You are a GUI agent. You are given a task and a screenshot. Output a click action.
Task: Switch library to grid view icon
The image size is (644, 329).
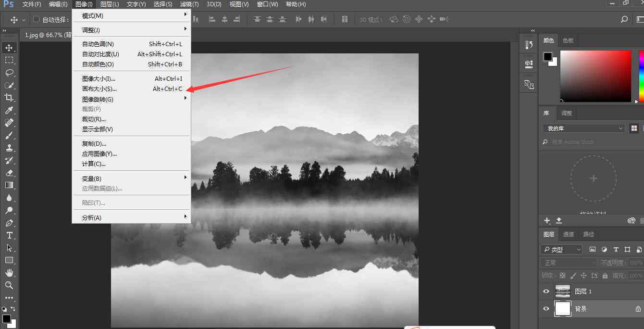pos(634,128)
